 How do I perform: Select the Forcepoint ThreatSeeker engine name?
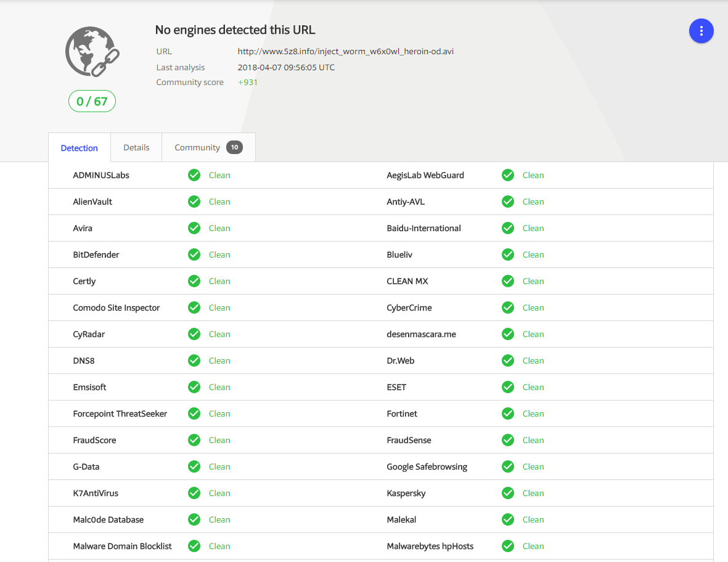[120, 413]
